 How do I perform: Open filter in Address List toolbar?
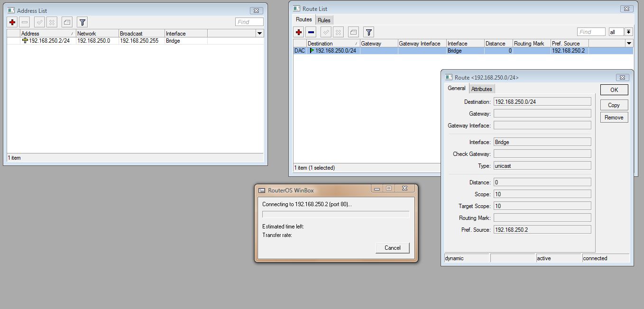(x=82, y=22)
